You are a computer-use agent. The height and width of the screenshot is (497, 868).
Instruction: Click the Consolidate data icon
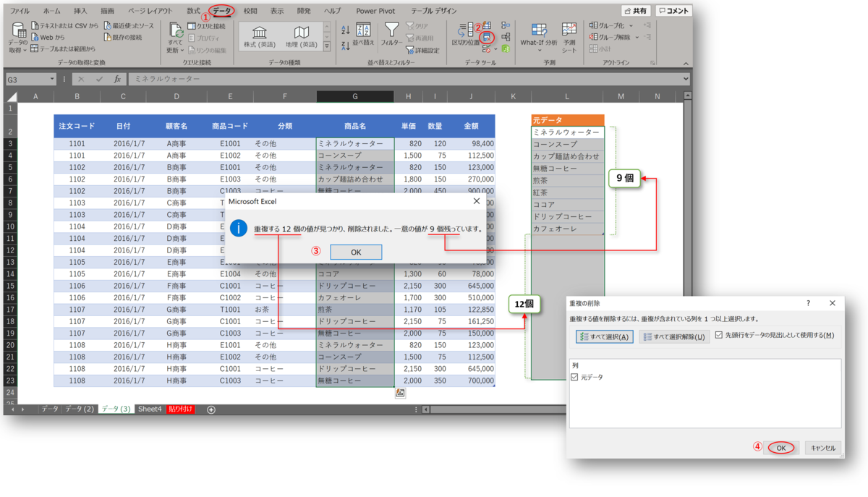click(x=506, y=25)
